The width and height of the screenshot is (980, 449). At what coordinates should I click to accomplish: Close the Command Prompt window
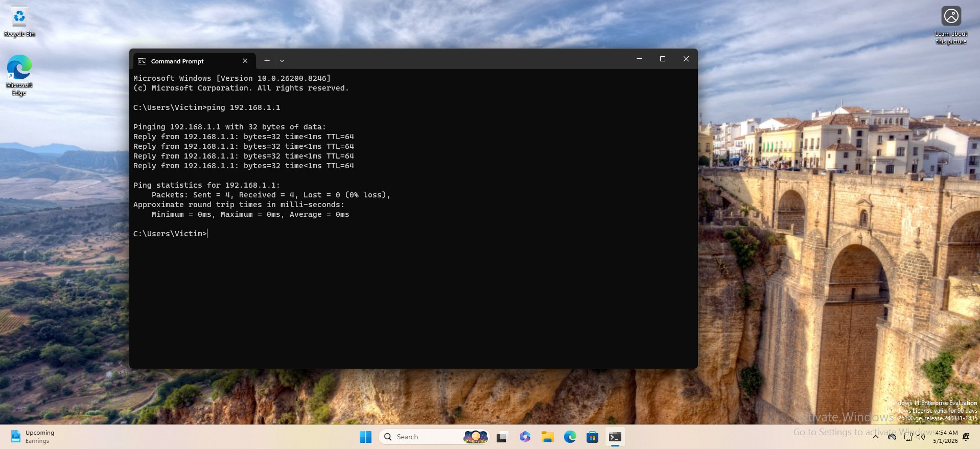click(x=686, y=59)
